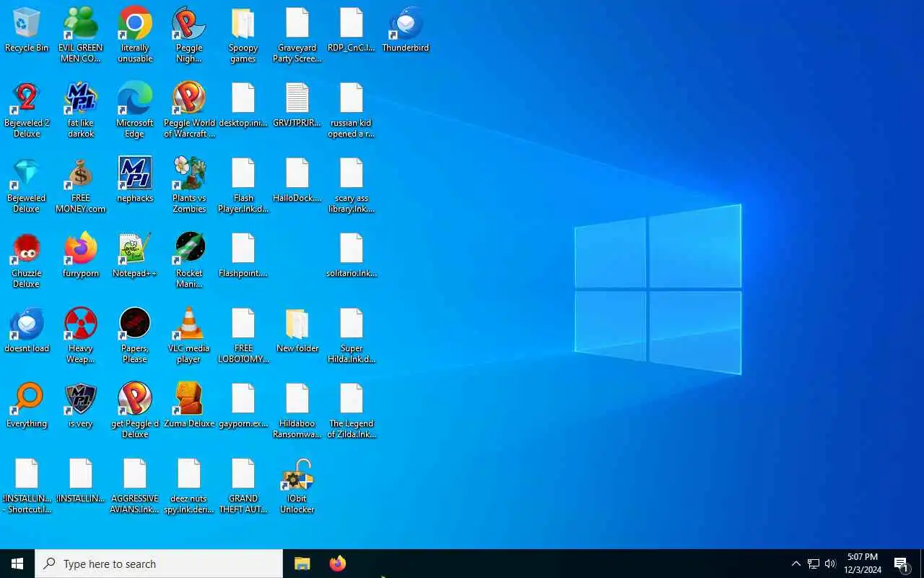Open the volume control speaker icon
The width and height of the screenshot is (924, 578).
(830, 564)
